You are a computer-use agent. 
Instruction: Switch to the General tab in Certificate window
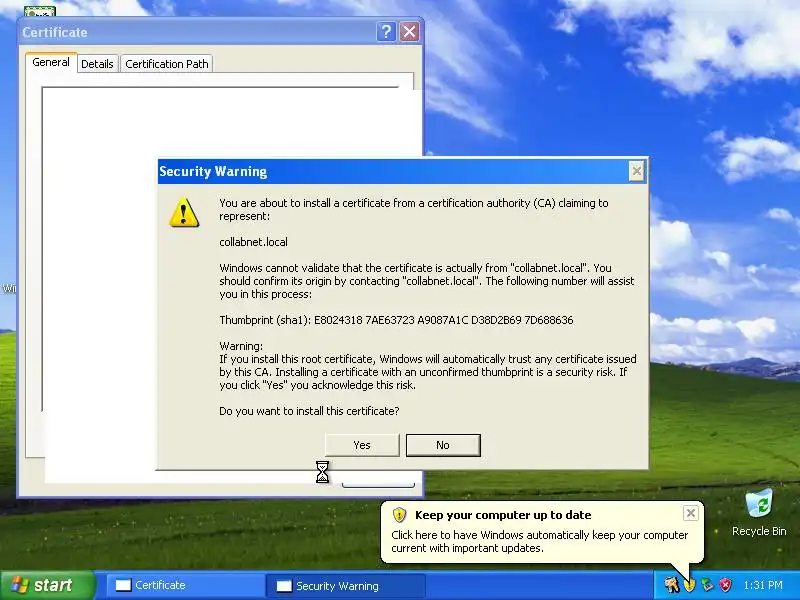(x=51, y=62)
